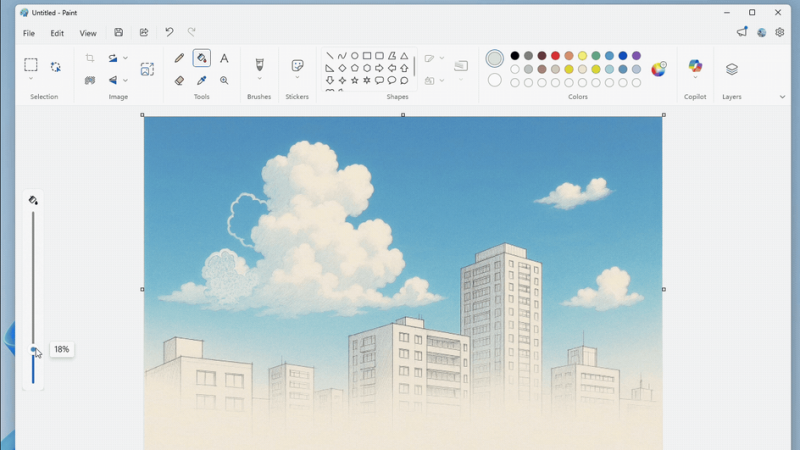
Task: Select the Rectangle shape
Action: click(x=367, y=56)
